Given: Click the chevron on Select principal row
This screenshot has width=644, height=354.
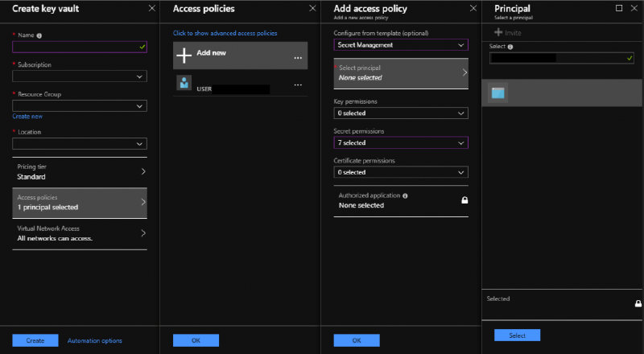Looking at the screenshot, I should point(465,72).
